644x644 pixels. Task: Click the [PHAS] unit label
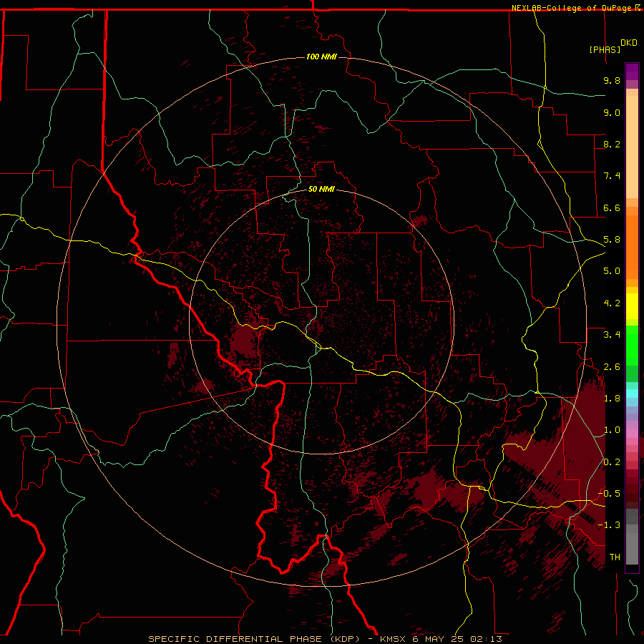(605, 49)
